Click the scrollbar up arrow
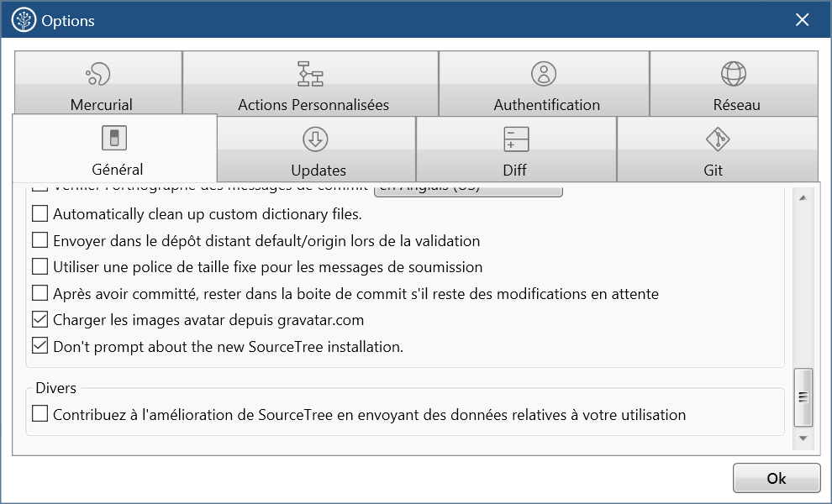The image size is (832, 504). tap(803, 198)
